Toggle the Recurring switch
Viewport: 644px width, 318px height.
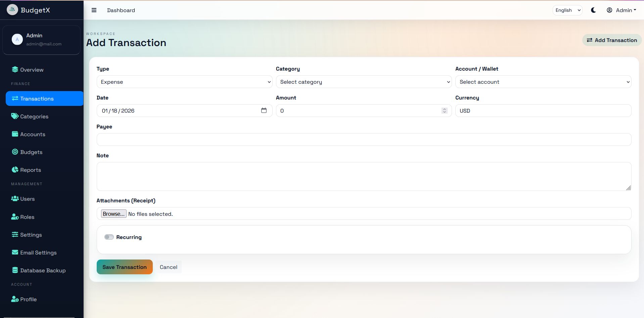[109, 237]
